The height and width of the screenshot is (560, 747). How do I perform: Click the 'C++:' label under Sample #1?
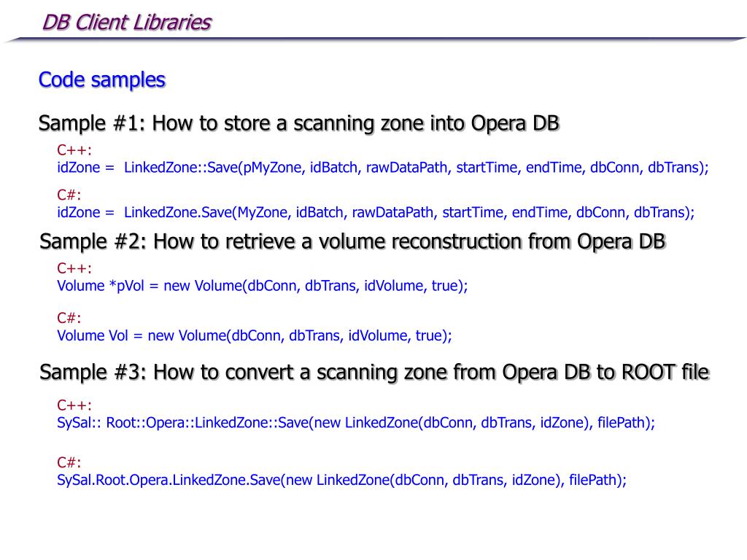click(74, 150)
